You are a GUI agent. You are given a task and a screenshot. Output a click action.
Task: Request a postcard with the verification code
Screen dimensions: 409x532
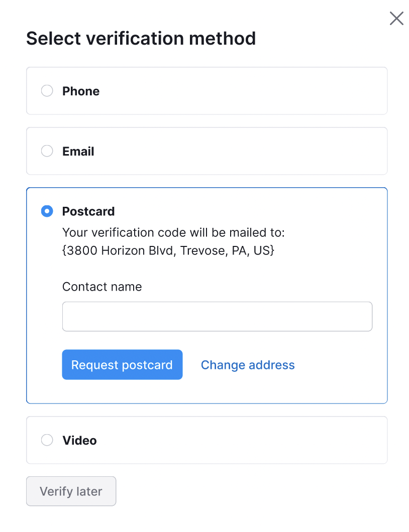pyautogui.click(x=122, y=365)
